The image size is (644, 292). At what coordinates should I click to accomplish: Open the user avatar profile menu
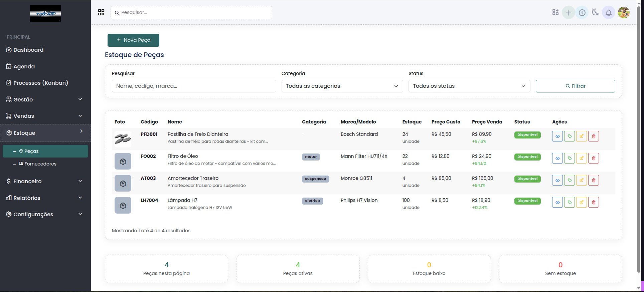pyautogui.click(x=624, y=13)
